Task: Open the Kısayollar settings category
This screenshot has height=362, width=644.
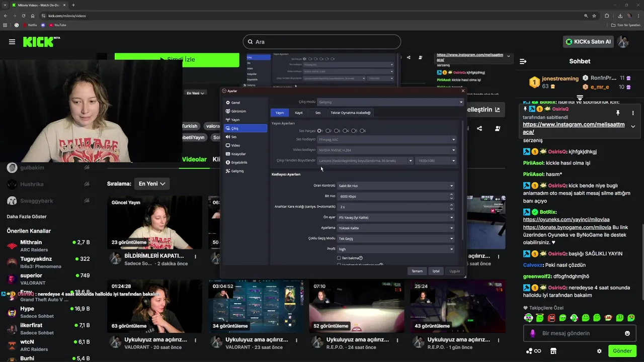Action: [246, 154]
